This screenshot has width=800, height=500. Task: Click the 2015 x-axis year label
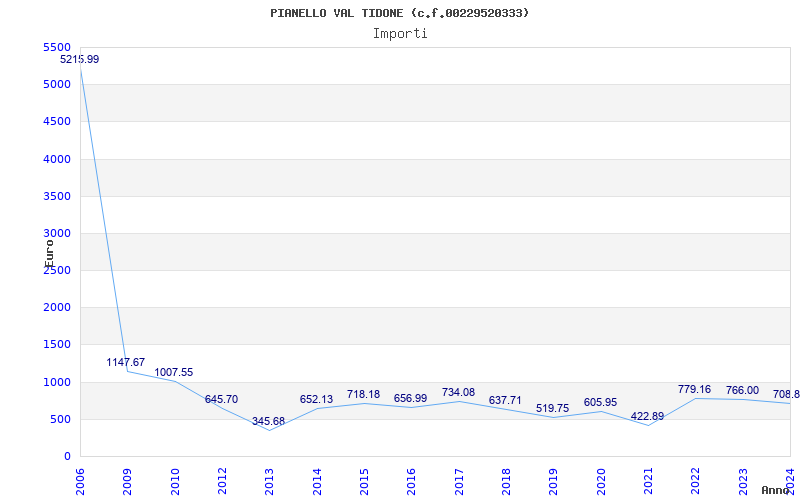tap(364, 481)
